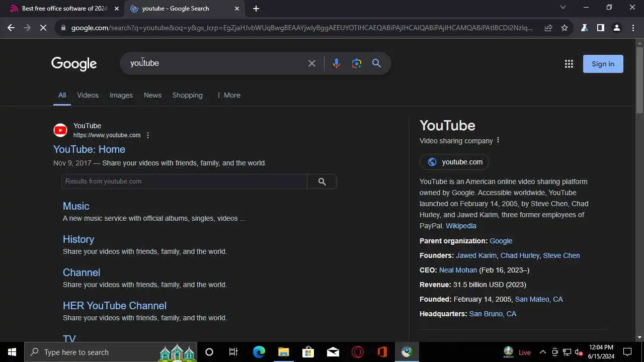Open Chrome profile avatar
The height and width of the screenshot is (362, 644).
[616, 28]
